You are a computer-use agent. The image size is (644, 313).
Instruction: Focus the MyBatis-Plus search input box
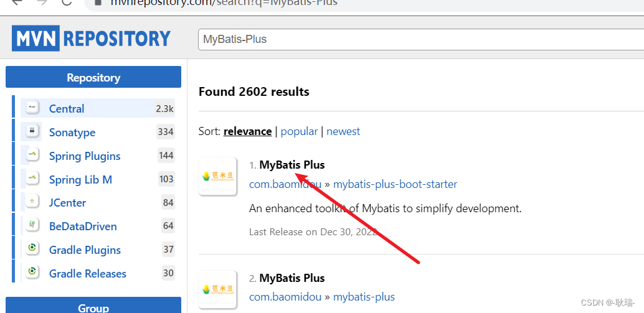(420, 39)
